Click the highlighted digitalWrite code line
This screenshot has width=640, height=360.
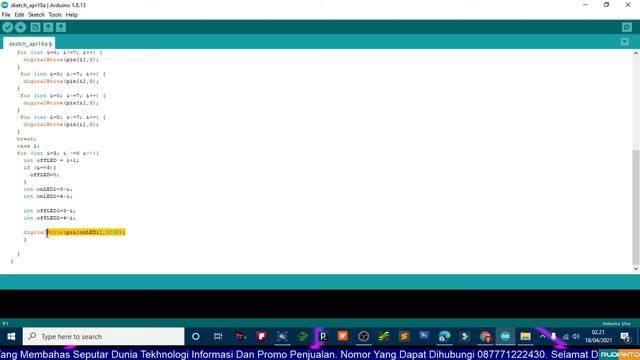[x=74, y=232]
